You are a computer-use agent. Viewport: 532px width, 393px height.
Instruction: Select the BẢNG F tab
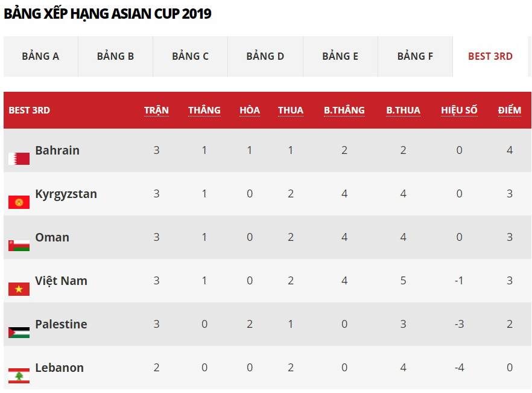tap(415, 56)
